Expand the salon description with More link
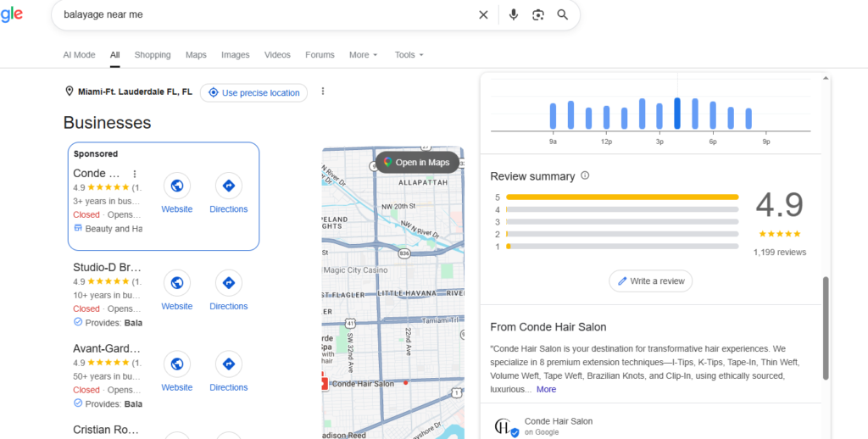Viewport: 868px width, 439px height. [x=546, y=389]
